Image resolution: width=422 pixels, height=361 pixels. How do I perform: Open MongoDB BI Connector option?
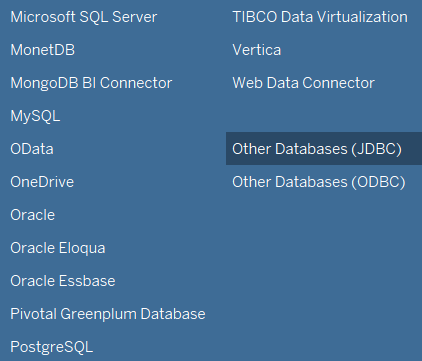tap(91, 83)
